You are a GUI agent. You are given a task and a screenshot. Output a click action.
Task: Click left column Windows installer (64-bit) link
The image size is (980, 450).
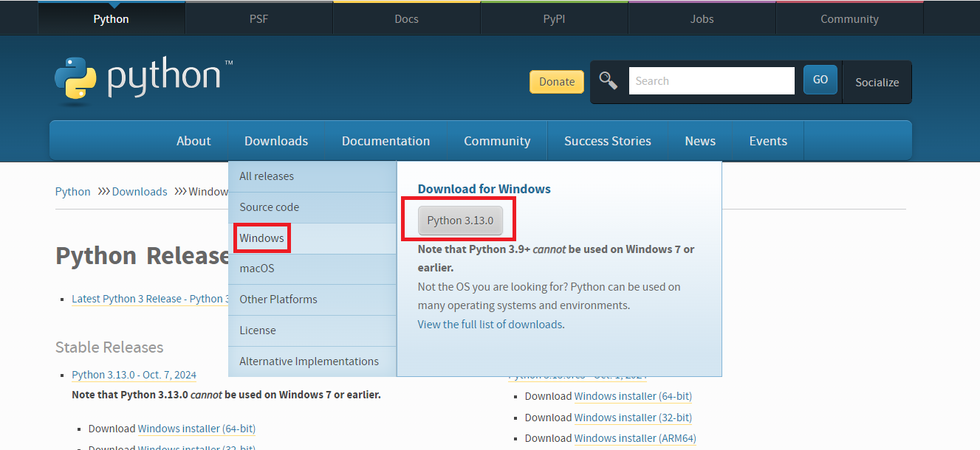(x=196, y=429)
